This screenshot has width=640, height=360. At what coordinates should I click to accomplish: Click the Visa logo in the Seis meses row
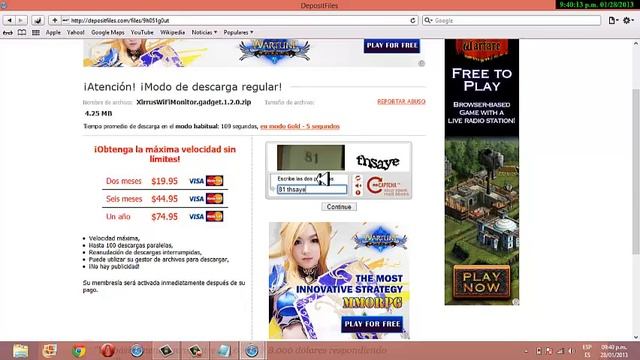point(196,199)
